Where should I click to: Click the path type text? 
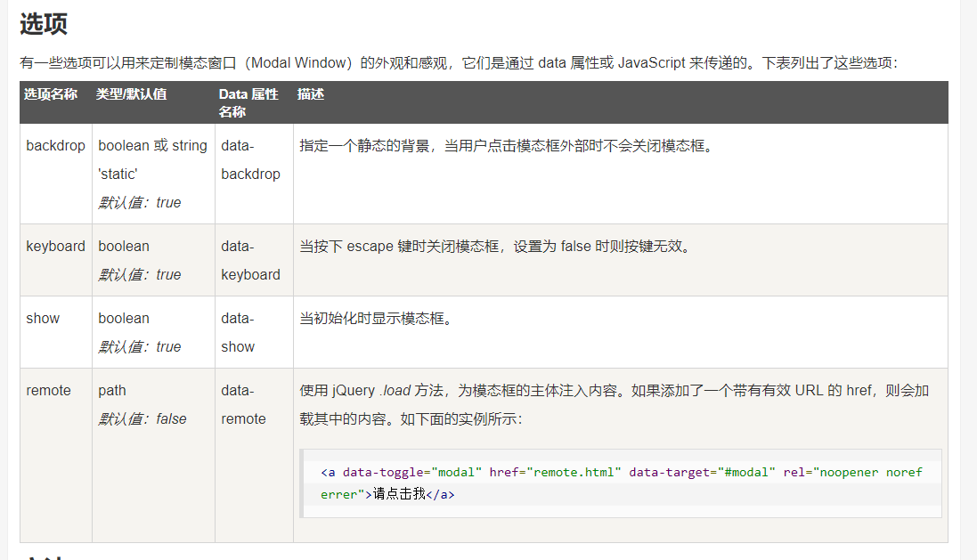pyautogui.click(x=112, y=391)
